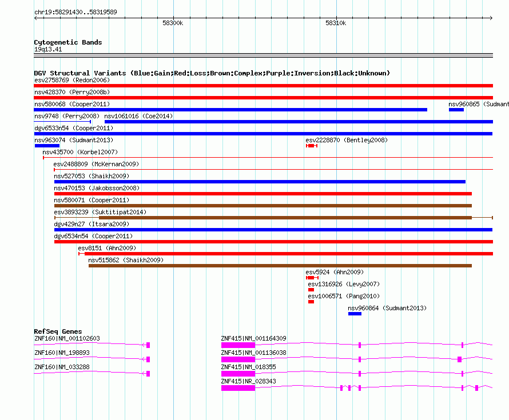The width and height of the screenshot is (509, 420).
Task: Open gene ZNF415|NM_001136038 label
Action: 253,353
